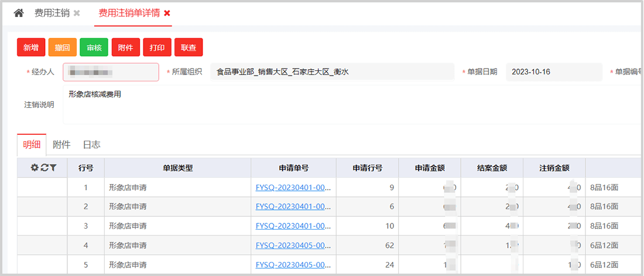Screen dimensions: 644x276
Task: Switch to the 附件 tab
Action: tap(61, 145)
